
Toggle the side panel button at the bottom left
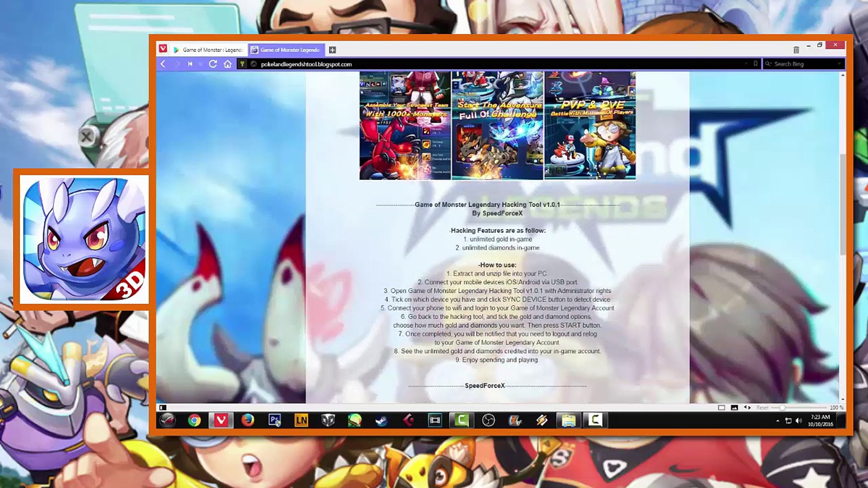pyautogui.click(x=163, y=408)
